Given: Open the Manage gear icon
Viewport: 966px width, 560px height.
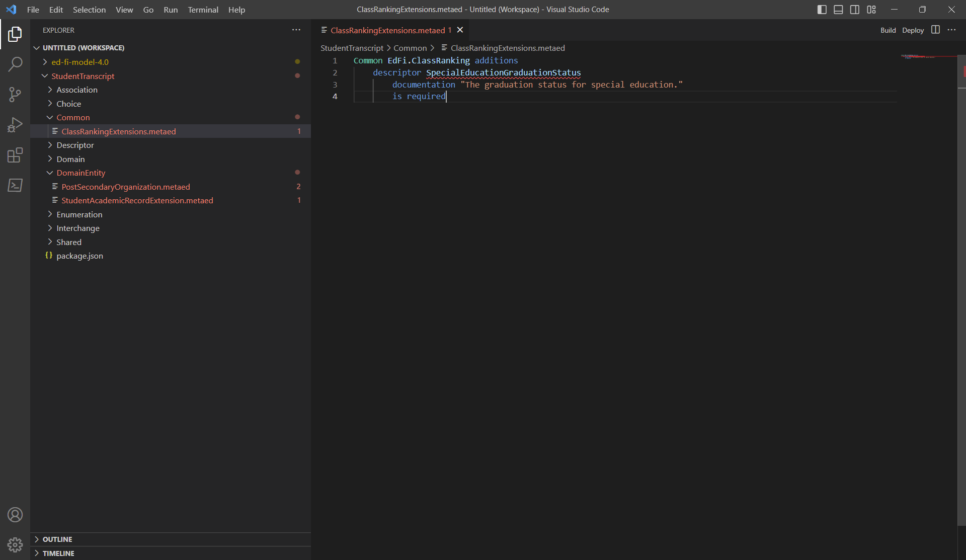Looking at the screenshot, I should (x=15, y=544).
